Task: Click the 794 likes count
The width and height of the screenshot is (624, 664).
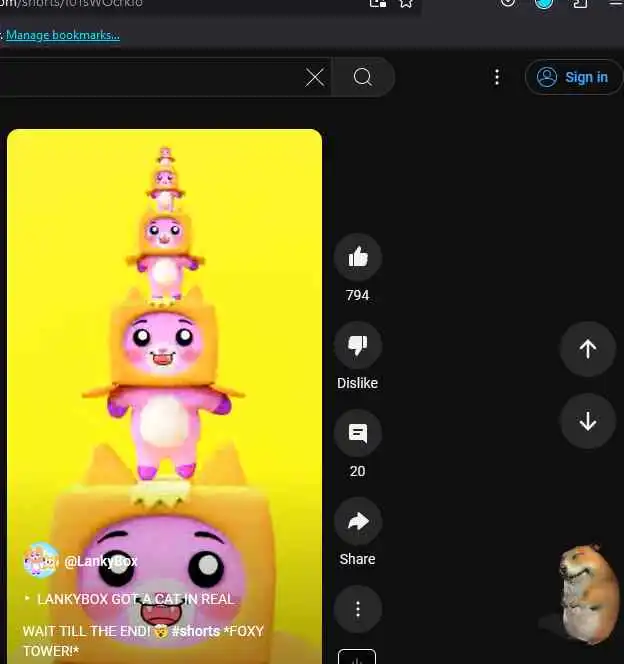Action: (357, 295)
